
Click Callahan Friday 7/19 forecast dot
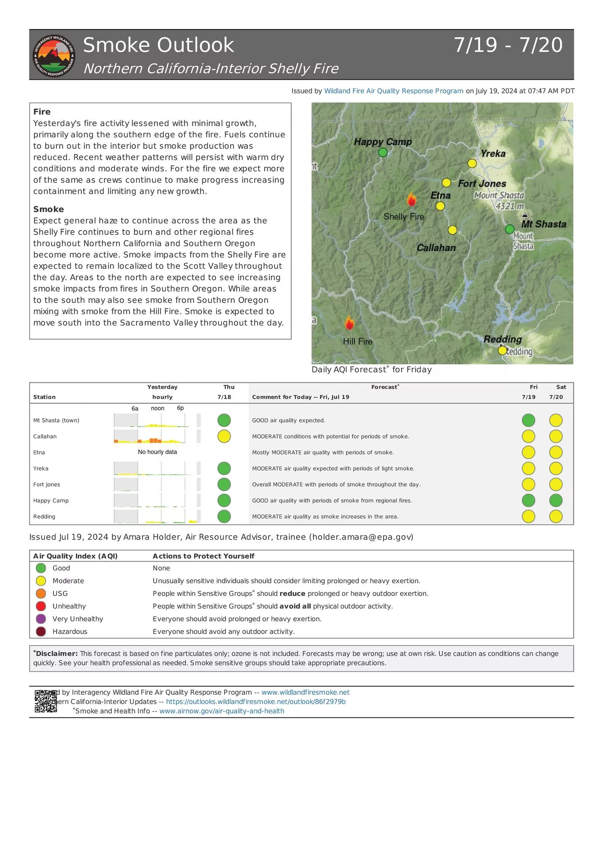click(528, 436)
